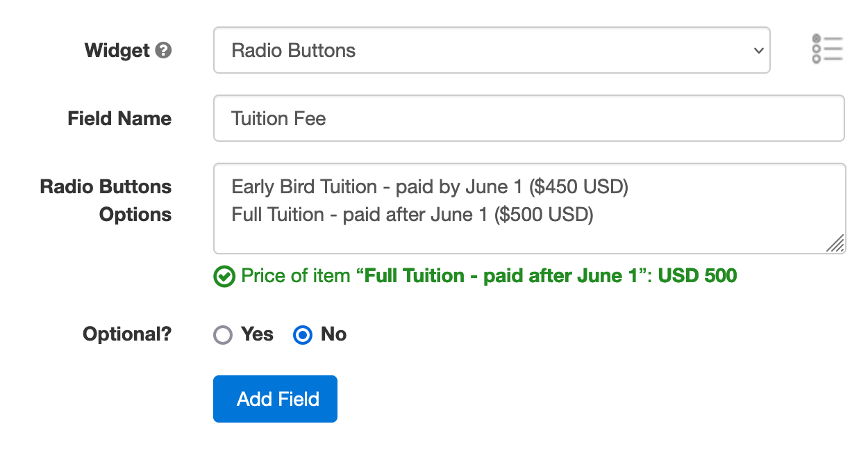Screen dimensions: 868x449
Task: Click the "Yes" label text under Optional
Action: 258,334
